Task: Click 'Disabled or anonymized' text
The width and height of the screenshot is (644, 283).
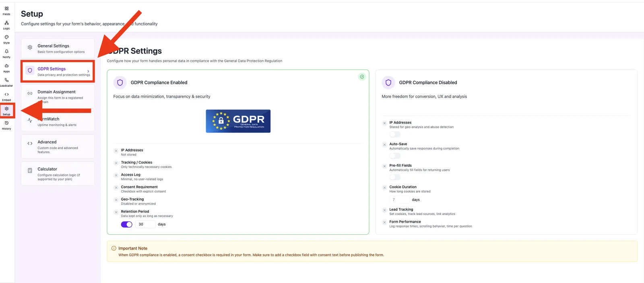Action: (x=138, y=204)
